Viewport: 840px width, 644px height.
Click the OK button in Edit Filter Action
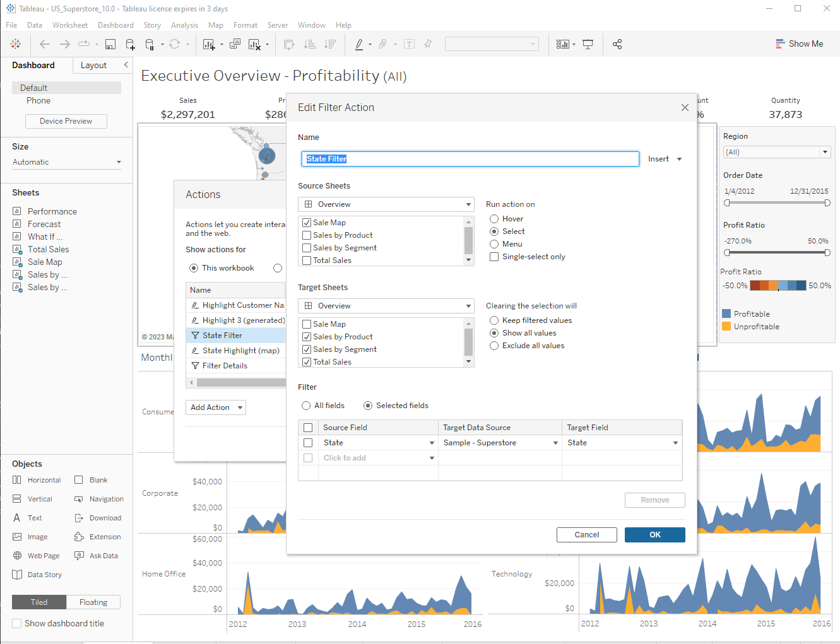pos(654,534)
